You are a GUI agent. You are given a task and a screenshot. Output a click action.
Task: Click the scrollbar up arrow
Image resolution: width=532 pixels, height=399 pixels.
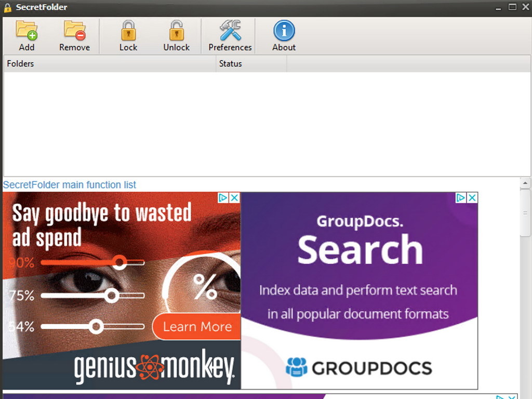(525, 183)
